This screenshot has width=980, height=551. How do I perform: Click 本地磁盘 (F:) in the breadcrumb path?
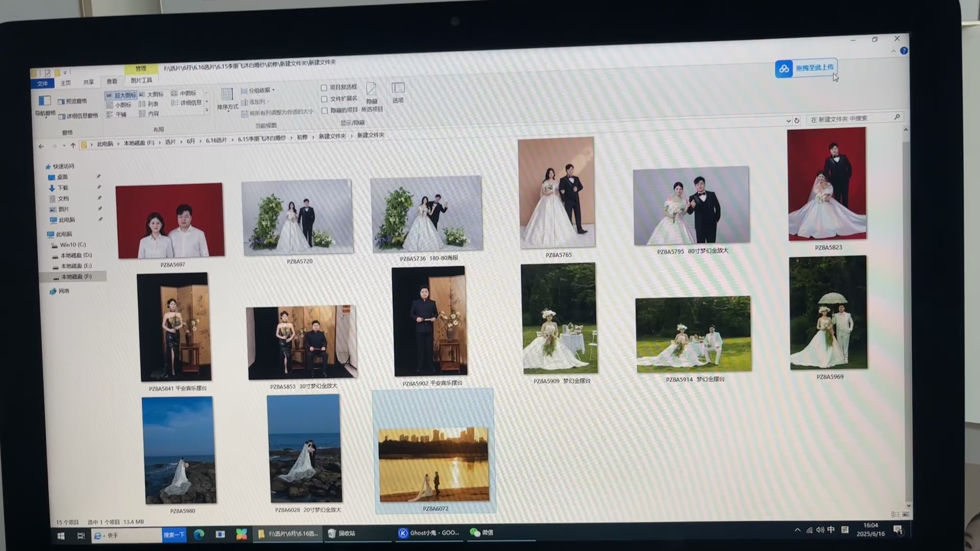point(139,143)
